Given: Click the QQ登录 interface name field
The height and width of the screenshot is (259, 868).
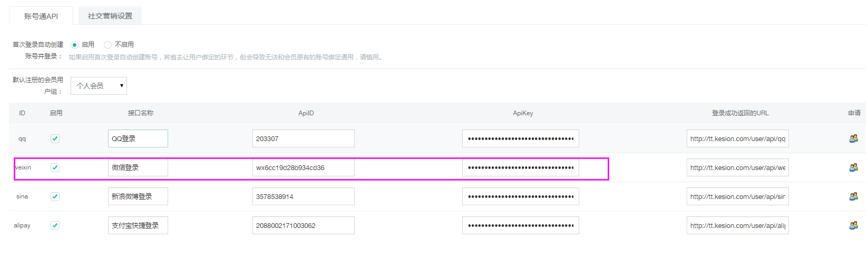Looking at the screenshot, I should [138, 138].
